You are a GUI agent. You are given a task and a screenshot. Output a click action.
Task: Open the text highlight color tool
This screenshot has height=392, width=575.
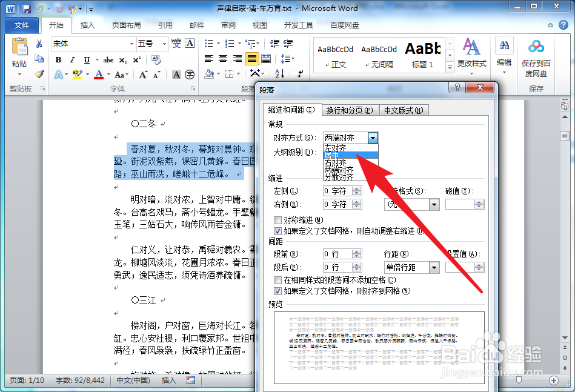click(x=76, y=73)
